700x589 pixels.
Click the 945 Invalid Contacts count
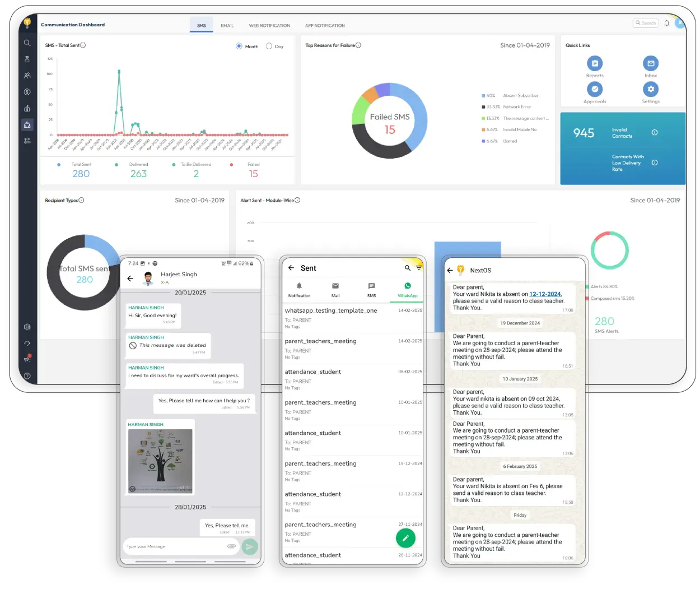(x=584, y=133)
